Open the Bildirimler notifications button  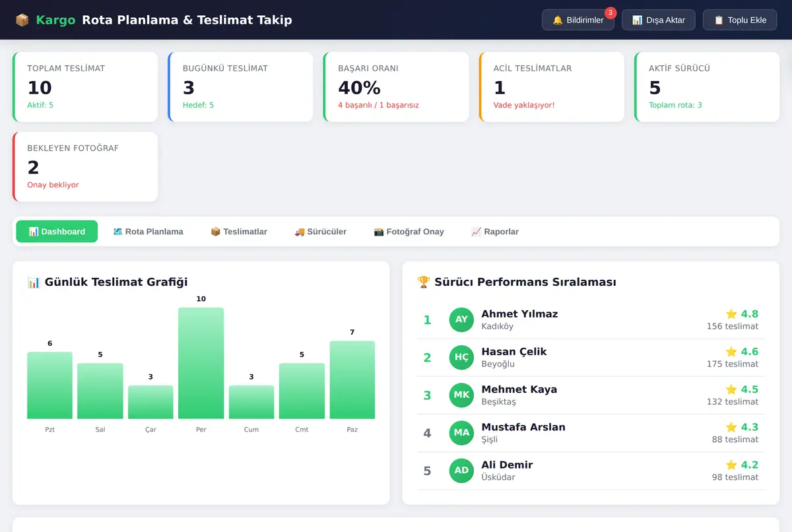(x=578, y=20)
